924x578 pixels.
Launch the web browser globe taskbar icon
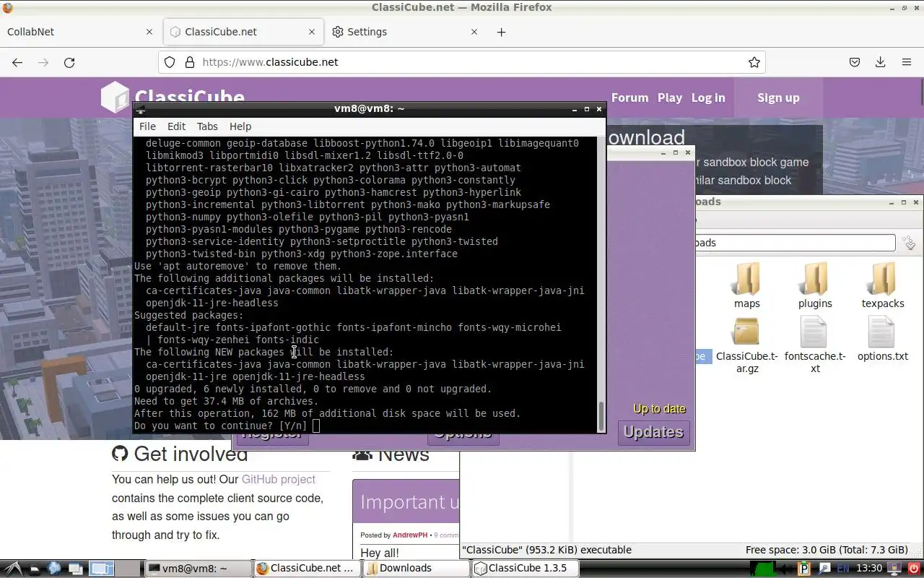[54, 569]
